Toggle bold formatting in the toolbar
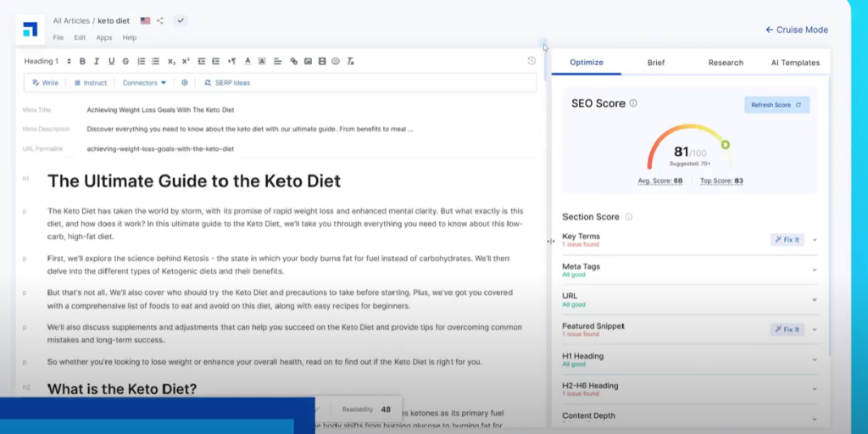This screenshot has height=434, width=868. tap(82, 61)
